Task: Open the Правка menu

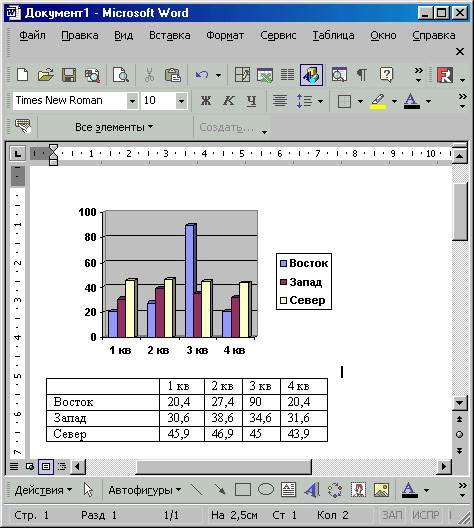Action: pyautogui.click(x=80, y=35)
